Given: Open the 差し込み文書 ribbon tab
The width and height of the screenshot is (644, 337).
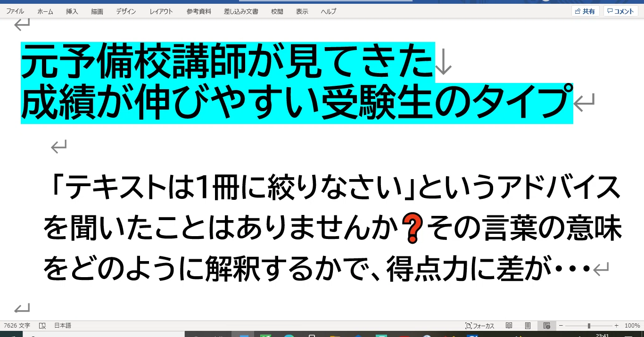Looking at the screenshot, I should 241,11.
